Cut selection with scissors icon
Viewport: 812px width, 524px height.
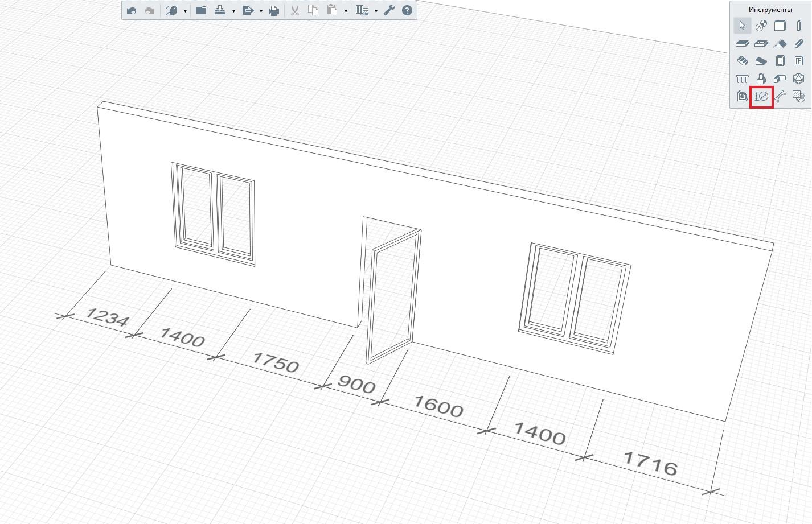294,10
